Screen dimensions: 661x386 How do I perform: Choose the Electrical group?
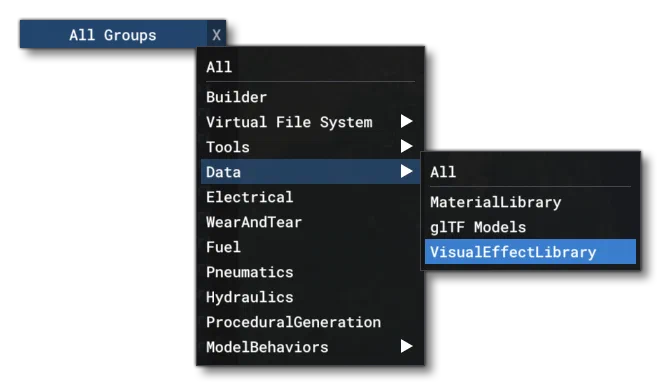(x=310, y=197)
